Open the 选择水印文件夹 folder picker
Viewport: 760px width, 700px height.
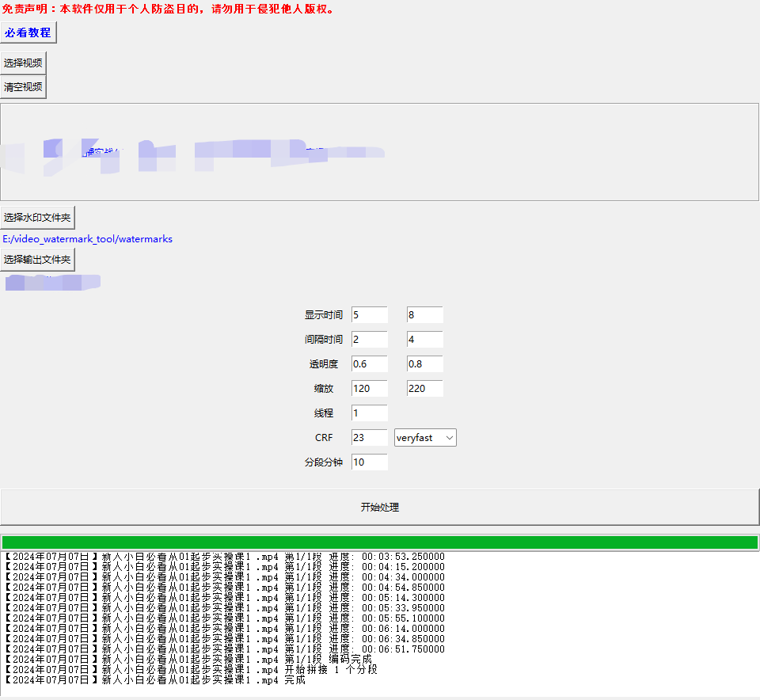[38, 218]
